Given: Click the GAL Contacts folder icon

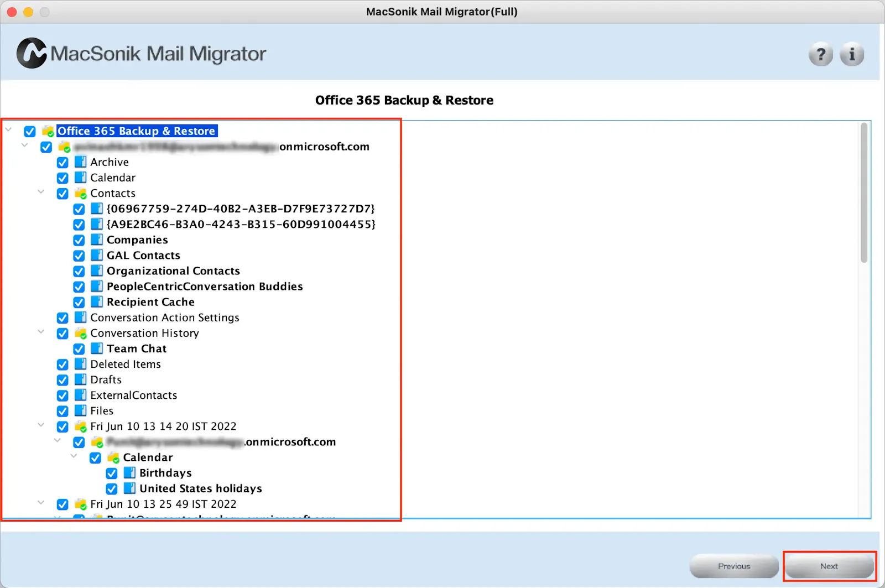Looking at the screenshot, I should tap(97, 255).
